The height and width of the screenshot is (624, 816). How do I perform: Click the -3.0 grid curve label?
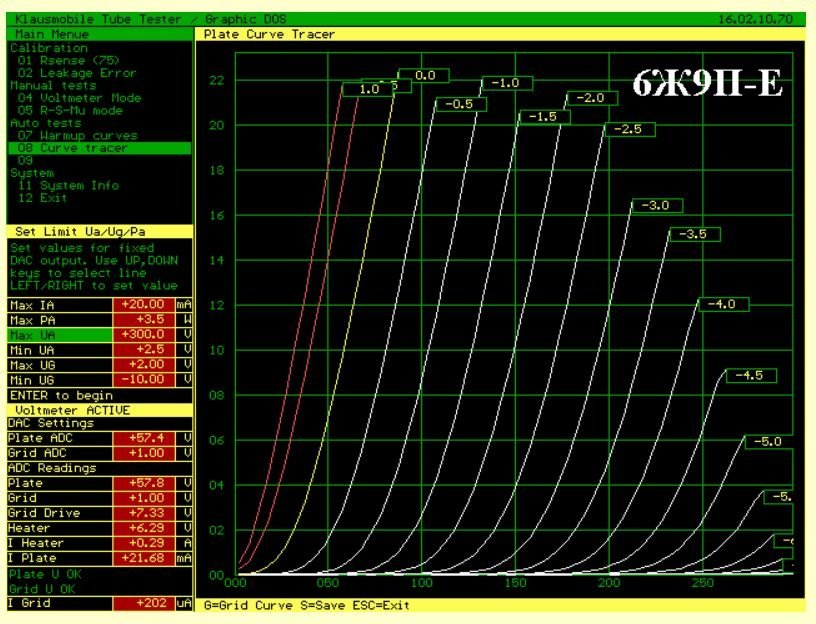(658, 206)
